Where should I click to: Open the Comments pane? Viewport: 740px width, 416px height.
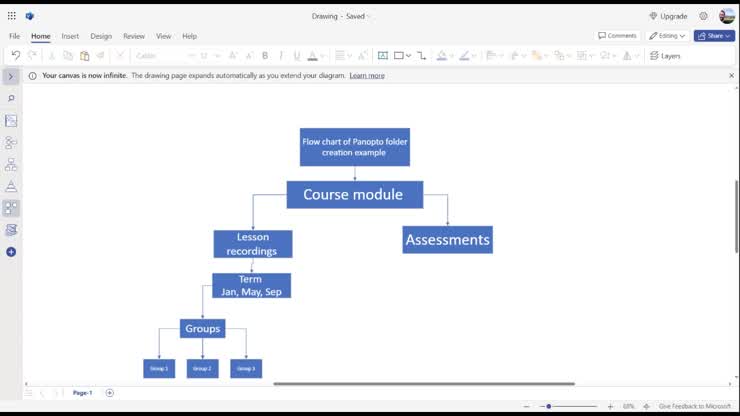pos(617,36)
